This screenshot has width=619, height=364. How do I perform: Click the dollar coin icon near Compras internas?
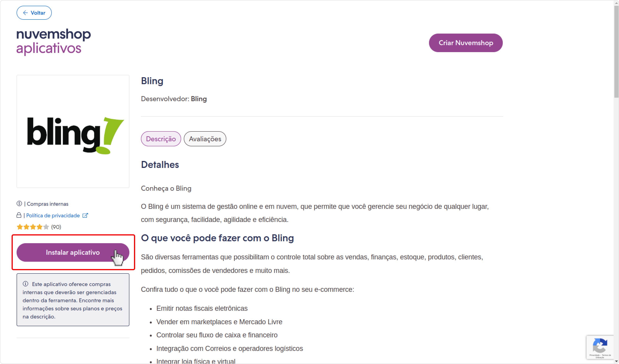(x=19, y=204)
